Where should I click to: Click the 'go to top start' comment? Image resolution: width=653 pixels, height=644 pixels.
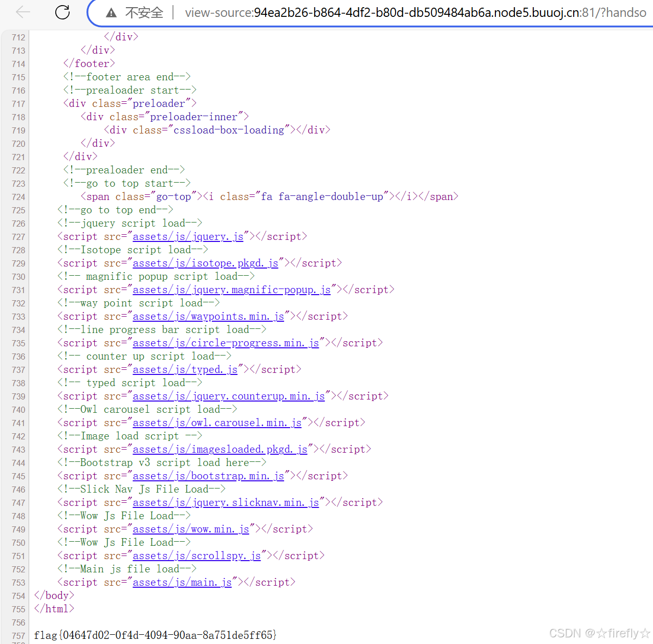pyautogui.click(x=127, y=183)
